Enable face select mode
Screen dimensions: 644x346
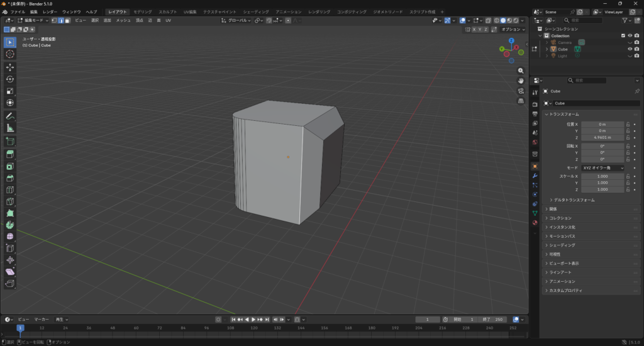click(67, 21)
